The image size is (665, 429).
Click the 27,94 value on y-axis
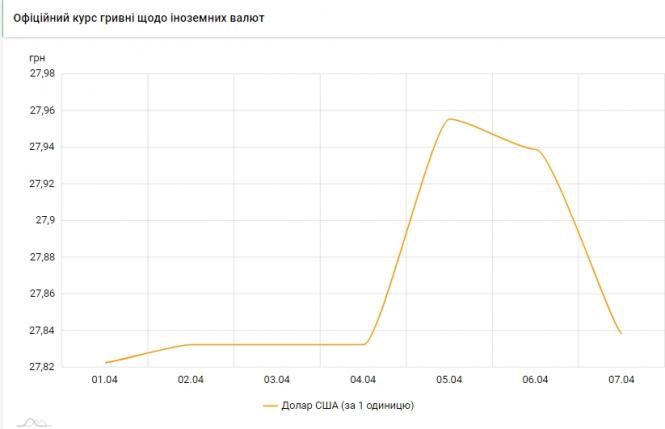(x=41, y=147)
